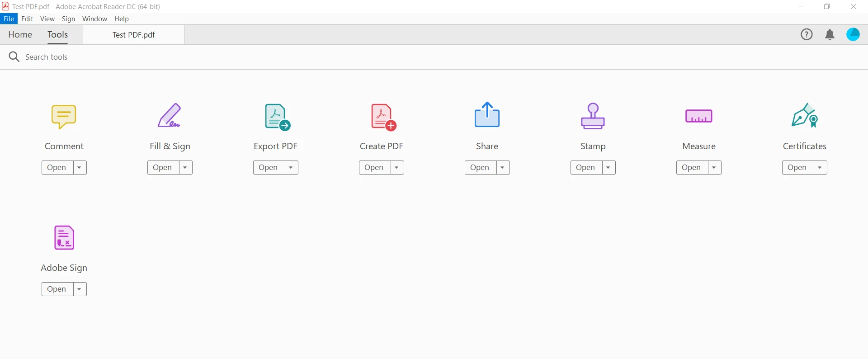
Task: Click the Export PDF label text
Action: (x=275, y=146)
